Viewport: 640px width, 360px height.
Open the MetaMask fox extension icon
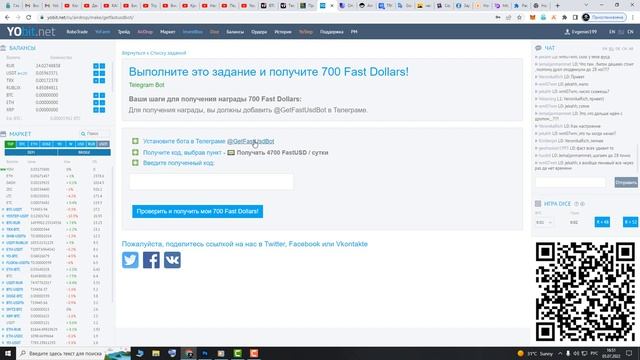click(x=532, y=18)
